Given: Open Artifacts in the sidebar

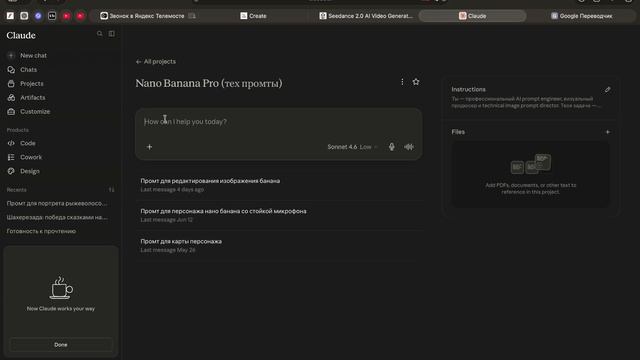Looking at the screenshot, I should [33, 98].
